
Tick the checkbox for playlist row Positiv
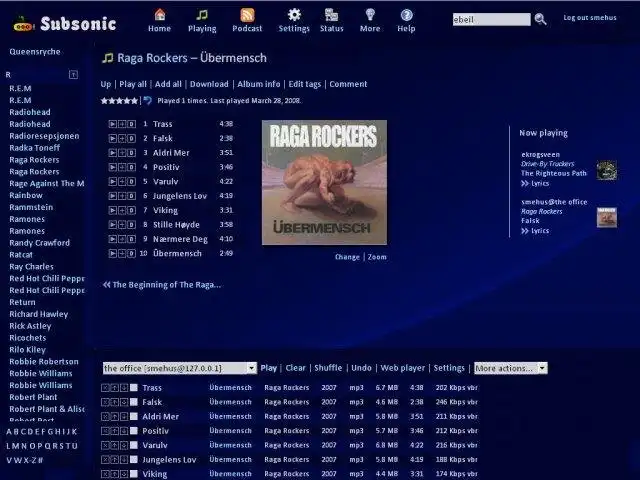click(x=133, y=431)
